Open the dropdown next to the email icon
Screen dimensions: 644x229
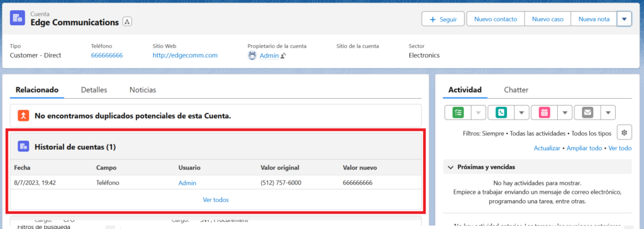pos(608,112)
